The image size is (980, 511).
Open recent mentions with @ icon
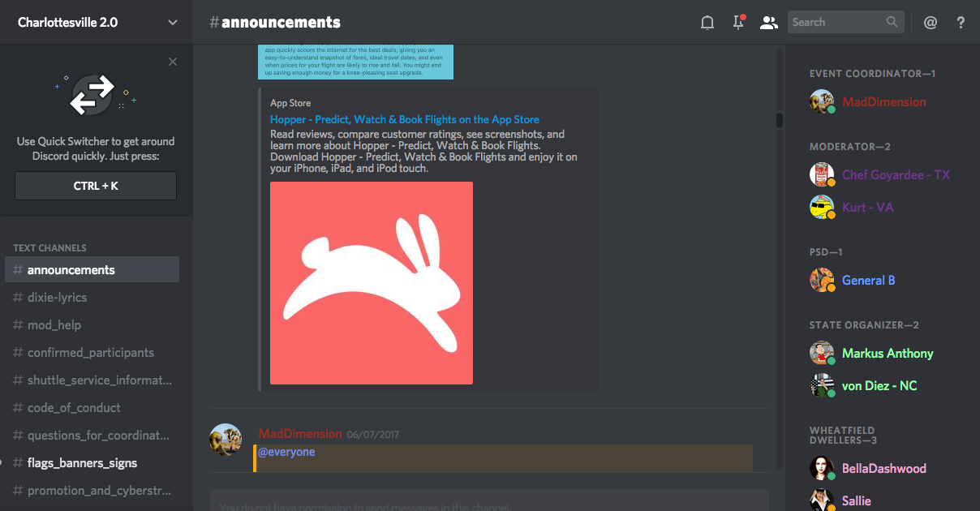[931, 23]
